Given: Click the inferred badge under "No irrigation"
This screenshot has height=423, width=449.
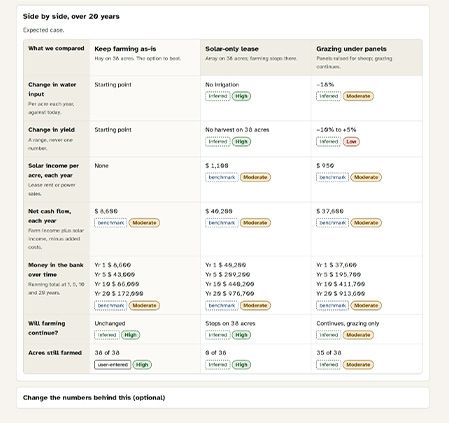Looking at the screenshot, I should [x=218, y=96].
